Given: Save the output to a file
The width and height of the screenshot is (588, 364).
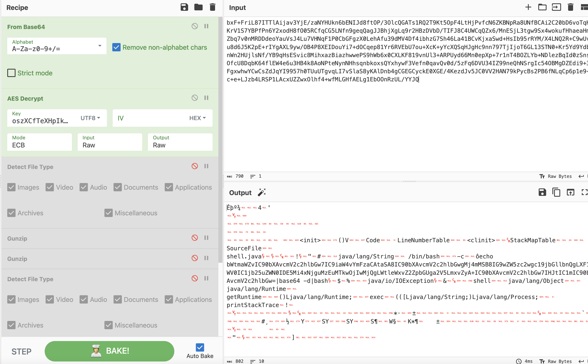Looking at the screenshot, I should [542, 192].
